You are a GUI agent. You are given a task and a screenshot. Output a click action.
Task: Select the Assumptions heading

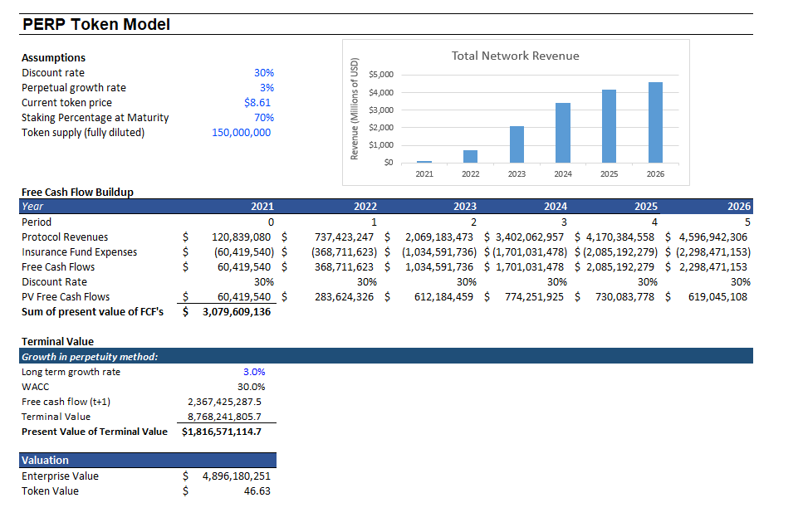pyautogui.click(x=53, y=58)
